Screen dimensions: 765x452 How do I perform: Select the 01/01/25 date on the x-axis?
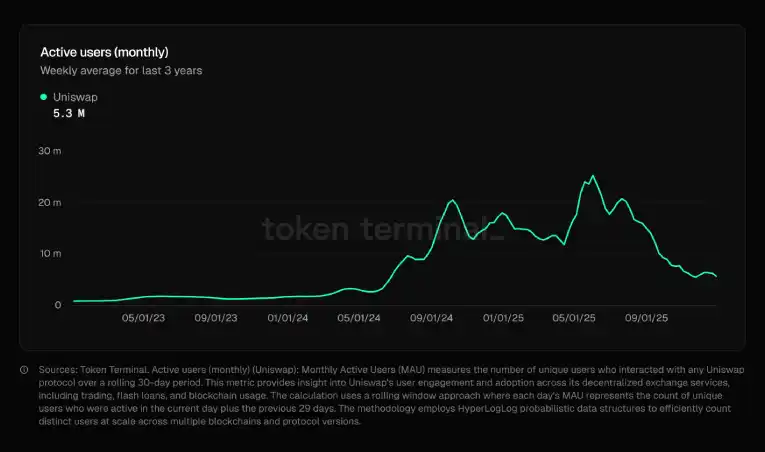click(503, 318)
